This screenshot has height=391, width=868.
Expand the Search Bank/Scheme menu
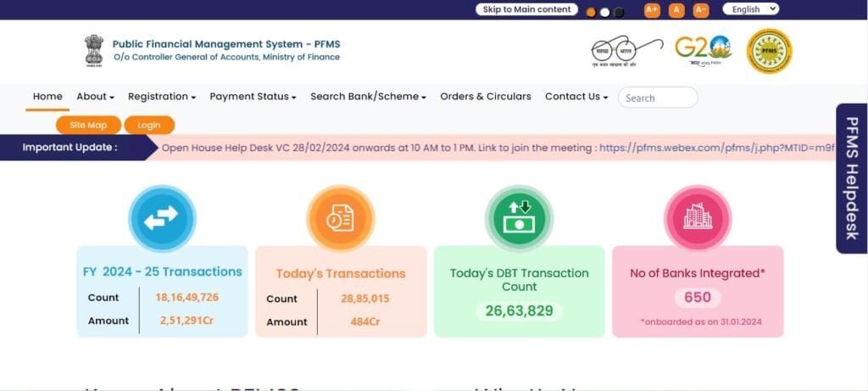368,97
